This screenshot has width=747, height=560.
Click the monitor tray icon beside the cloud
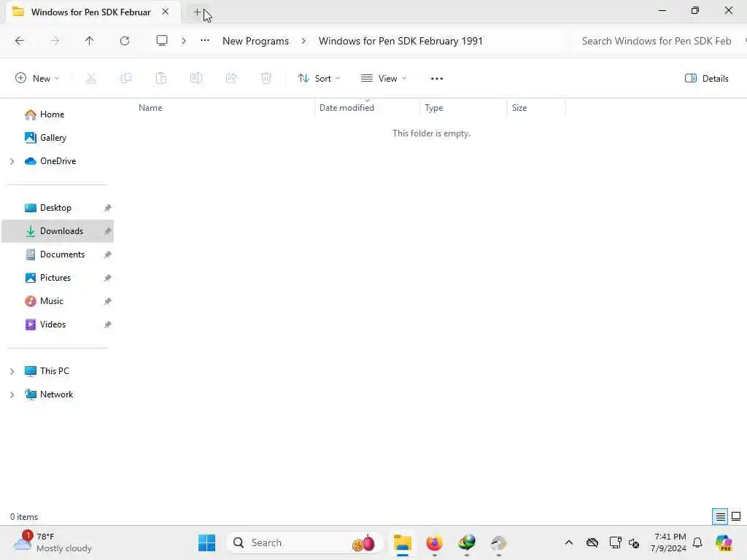point(615,542)
